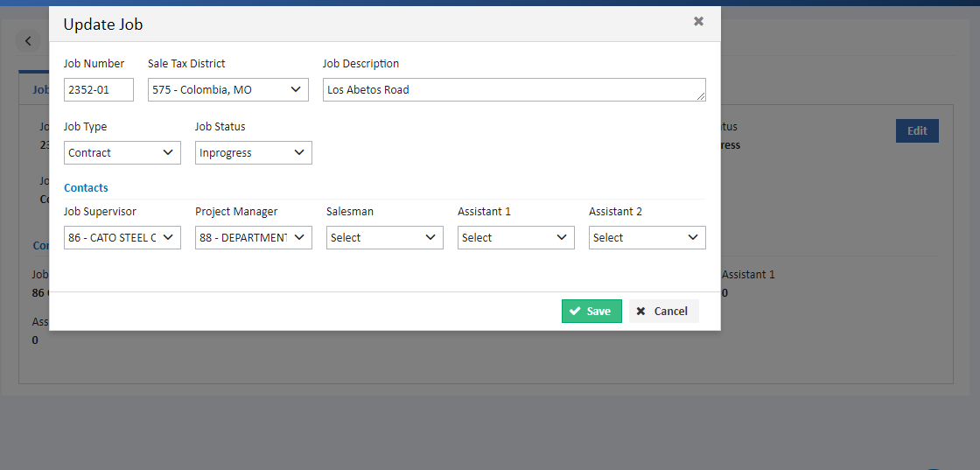Click the back arrow icon behind the dialog
The height and width of the screenshot is (470, 980).
pyautogui.click(x=28, y=41)
